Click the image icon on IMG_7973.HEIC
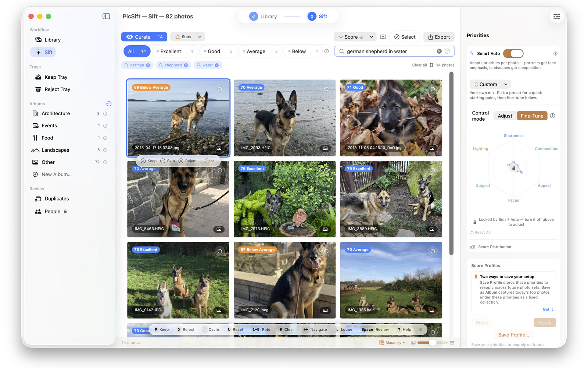 point(325,229)
